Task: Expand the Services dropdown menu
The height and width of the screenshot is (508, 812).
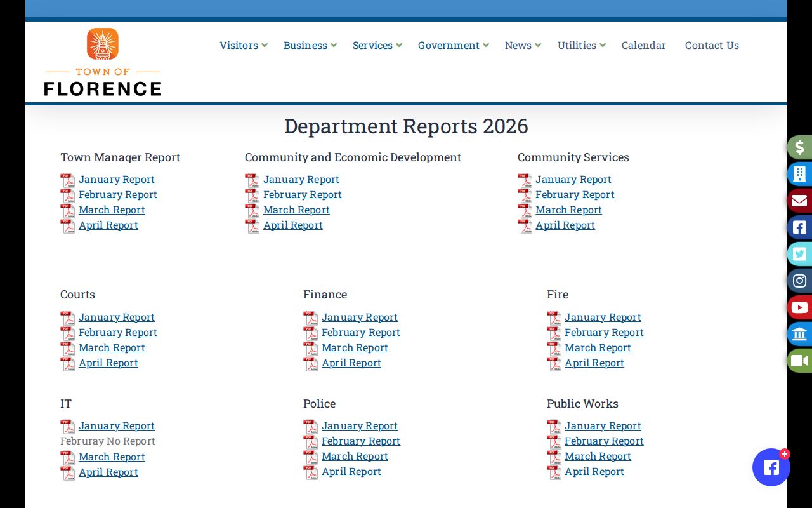Action: tap(377, 45)
